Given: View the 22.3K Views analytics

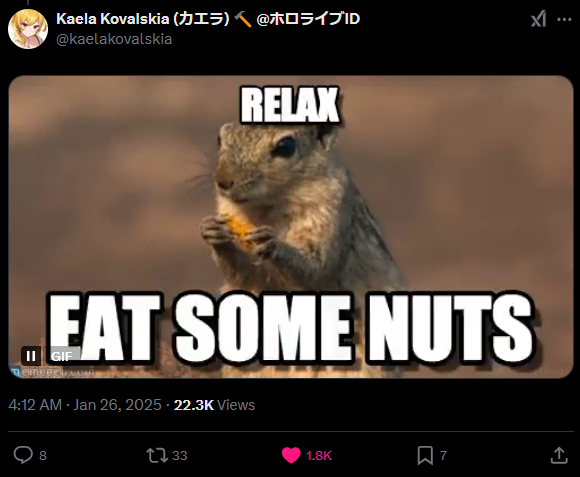Looking at the screenshot, I should 214,405.
